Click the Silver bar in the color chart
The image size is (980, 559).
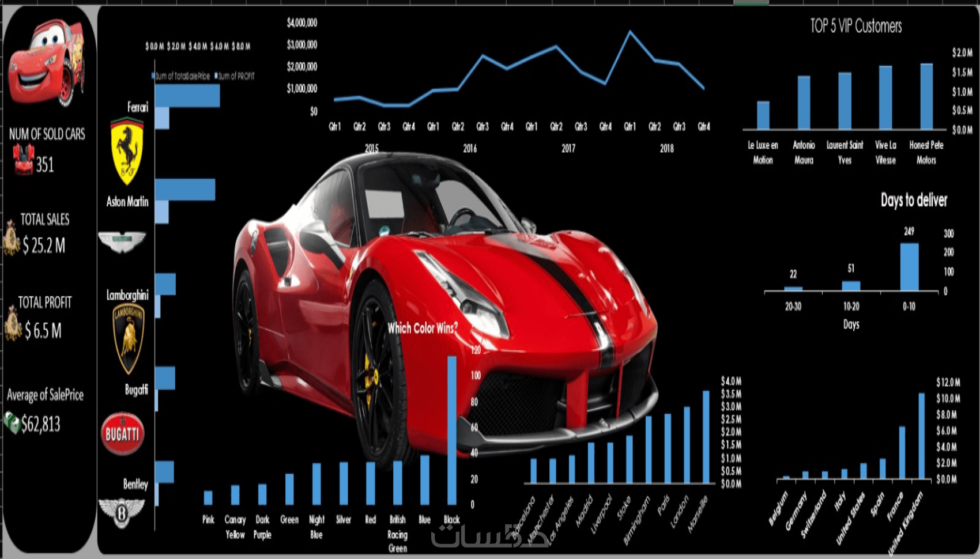344,484
